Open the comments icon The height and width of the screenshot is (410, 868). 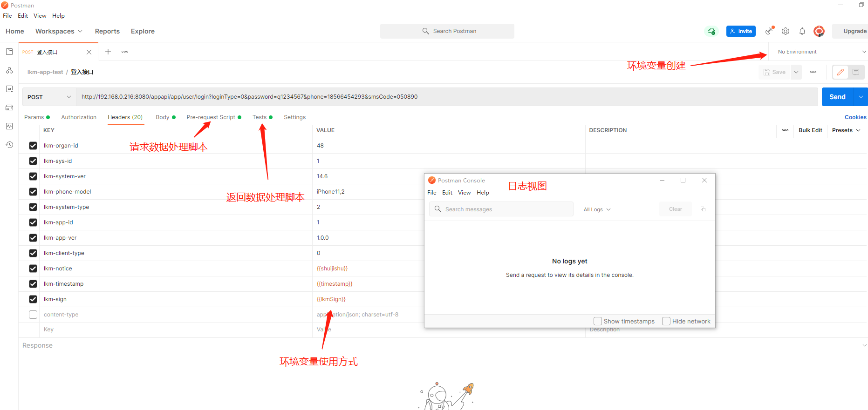click(x=856, y=72)
